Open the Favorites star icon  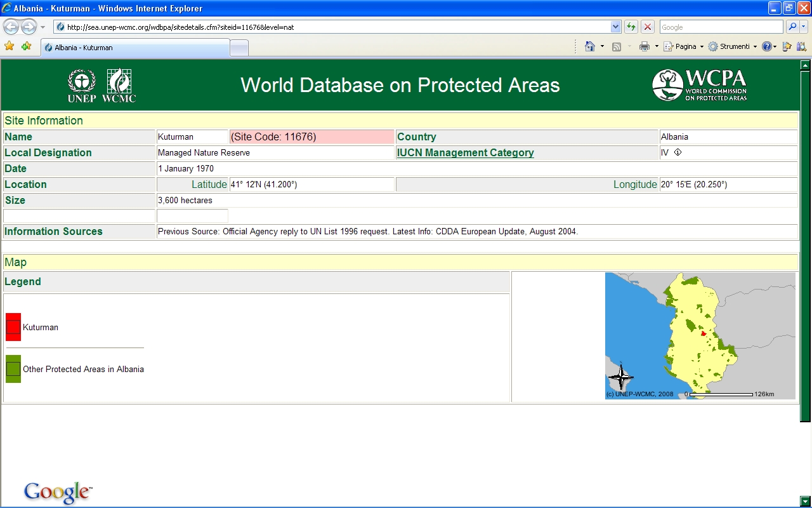tap(10, 46)
